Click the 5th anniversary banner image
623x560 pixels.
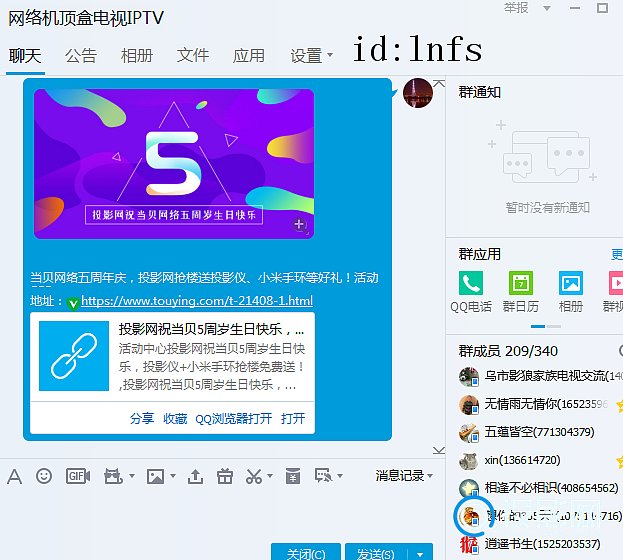174,164
